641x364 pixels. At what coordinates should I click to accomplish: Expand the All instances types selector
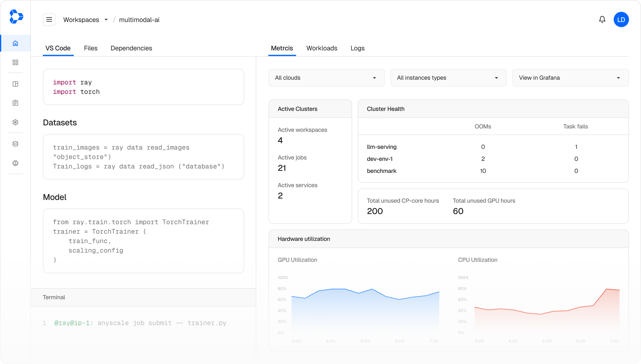(x=448, y=78)
